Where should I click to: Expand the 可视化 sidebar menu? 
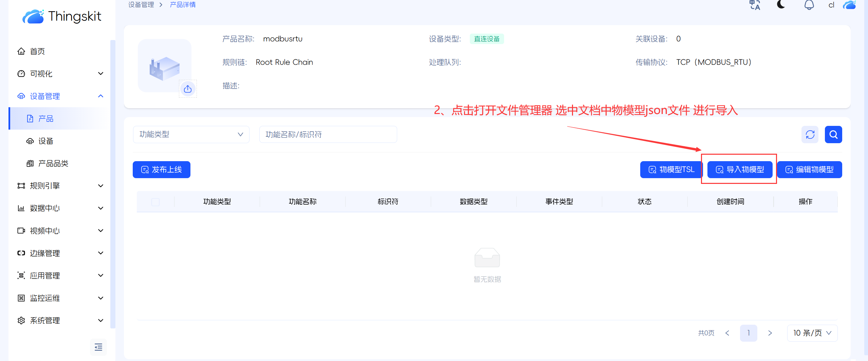[x=60, y=74]
